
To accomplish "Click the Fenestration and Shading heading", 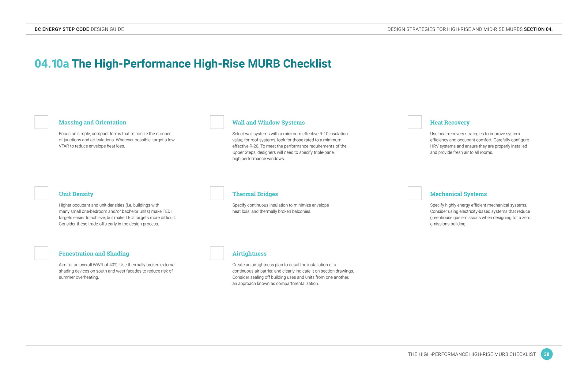I will click(94, 254).
